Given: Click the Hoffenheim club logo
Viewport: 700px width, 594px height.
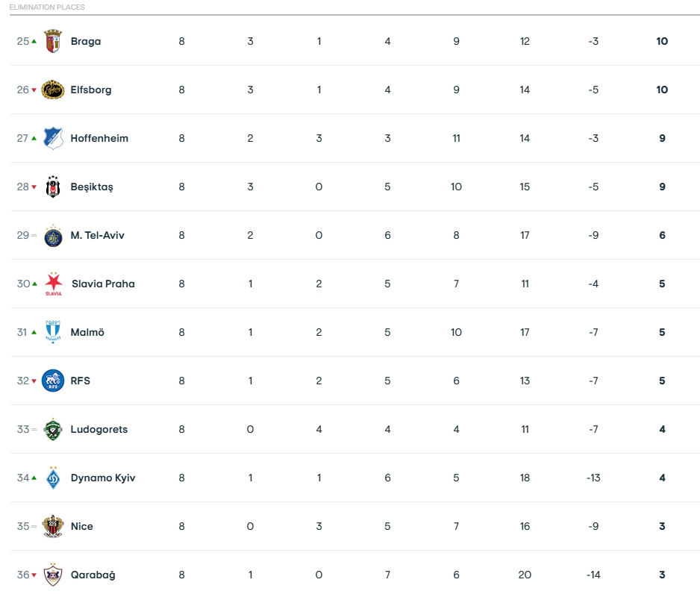Looking at the screenshot, I should pyautogui.click(x=53, y=138).
